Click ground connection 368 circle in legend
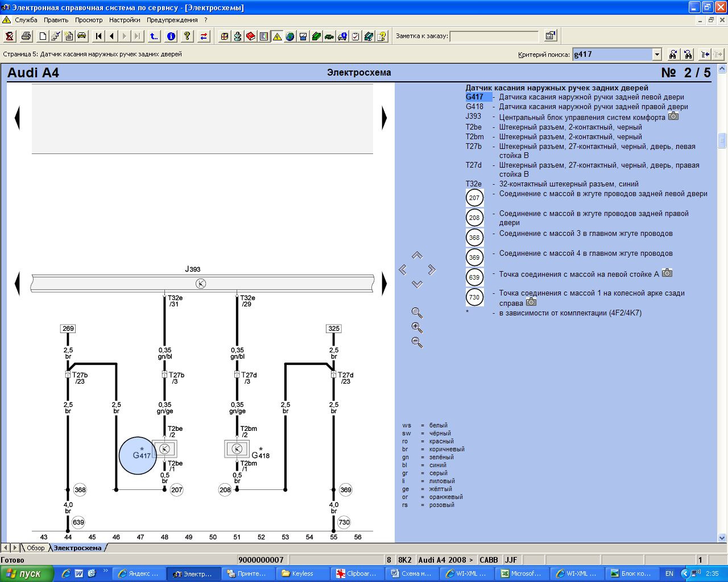The height and width of the screenshot is (582, 728). click(x=474, y=238)
